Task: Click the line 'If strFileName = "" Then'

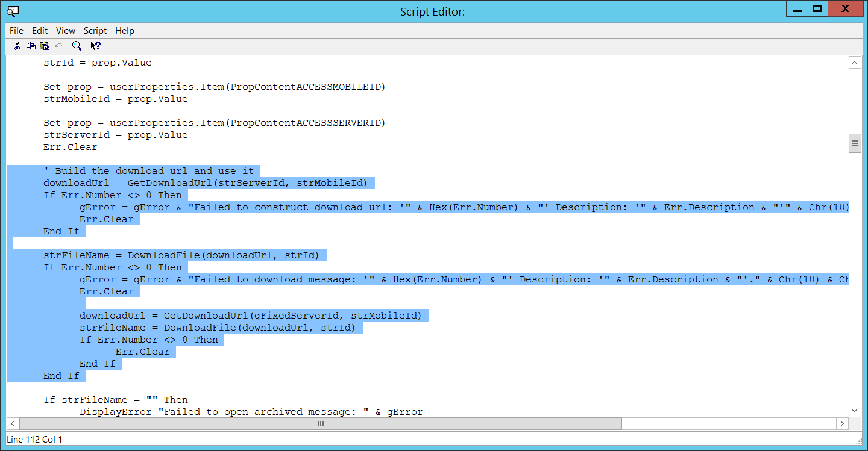Action: pyautogui.click(x=116, y=400)
